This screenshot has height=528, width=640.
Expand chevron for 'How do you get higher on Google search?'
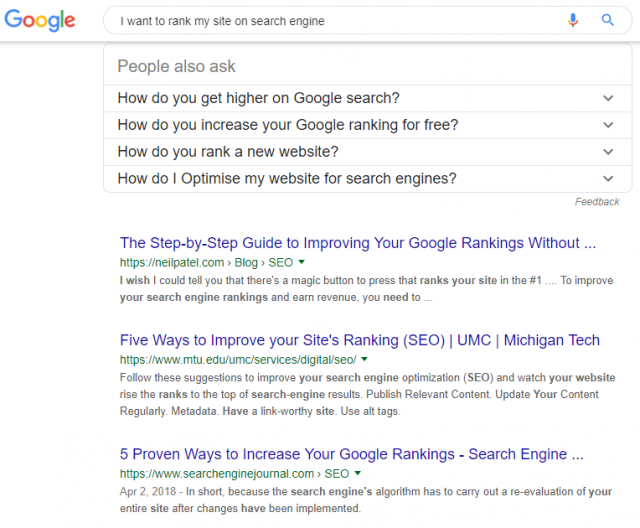click(608, 98)
